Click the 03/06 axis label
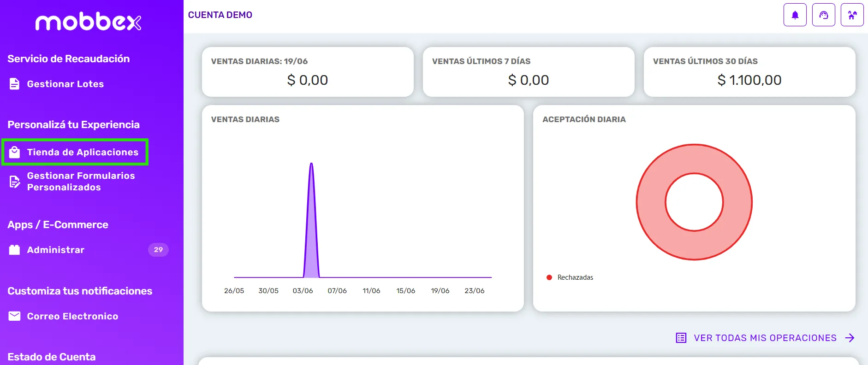This screenshot has height=365, width=868. pyautogui.click(x=303, y=291)
